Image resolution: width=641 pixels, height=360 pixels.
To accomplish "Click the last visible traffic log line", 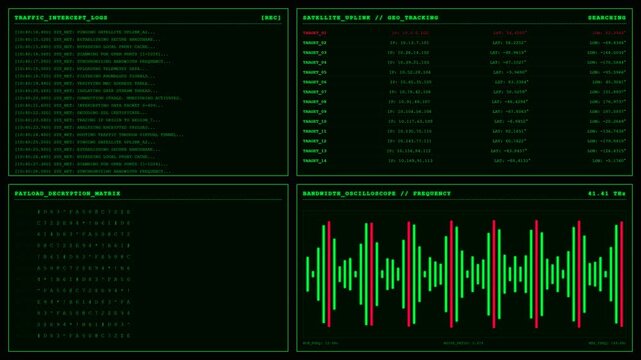I will (93, 171).
